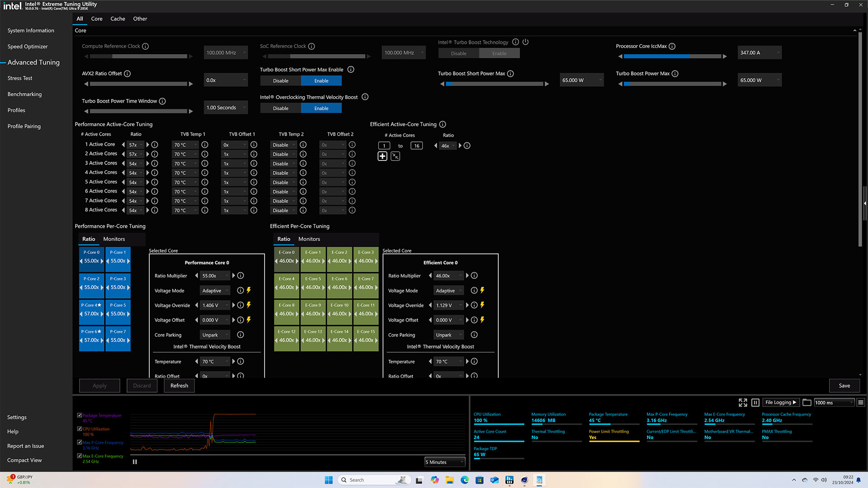Click the efficient active cores '16' range field

click(416, 145)
